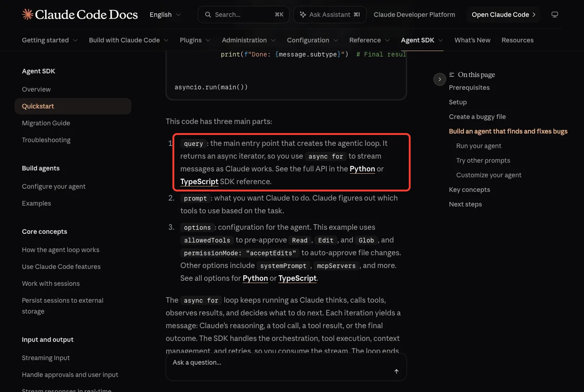584x392 pixels.
Task: Open the English language dropdown
Action: coord(165,15)
